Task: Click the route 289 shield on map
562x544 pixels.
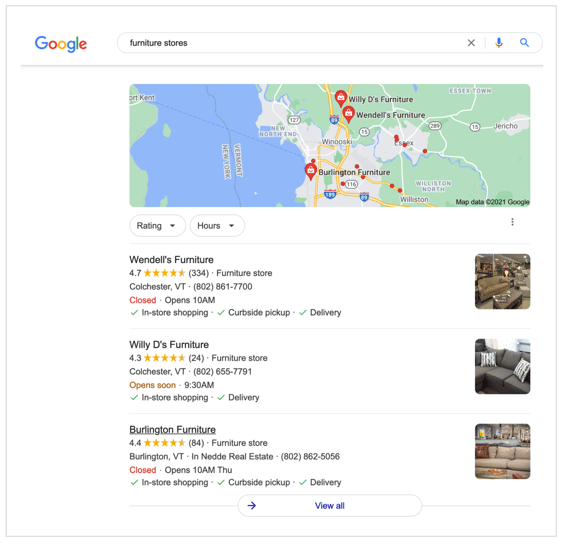Action: [435, 126]
